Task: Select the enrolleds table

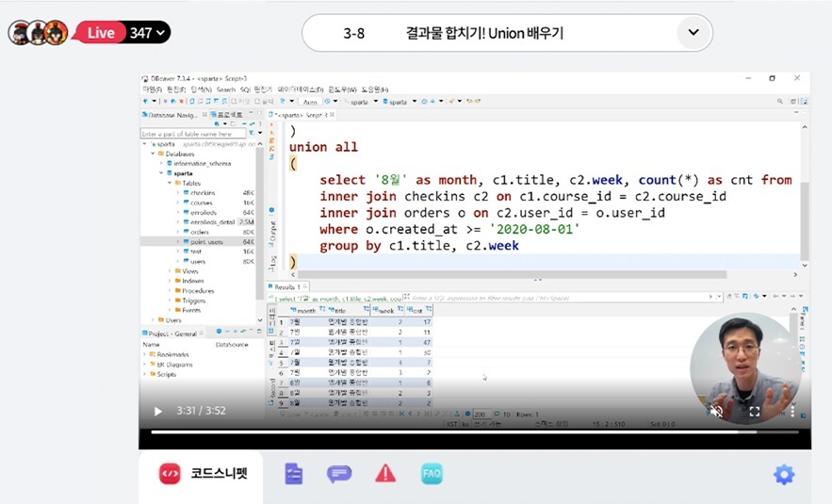Action: click(x=204, y=212)
